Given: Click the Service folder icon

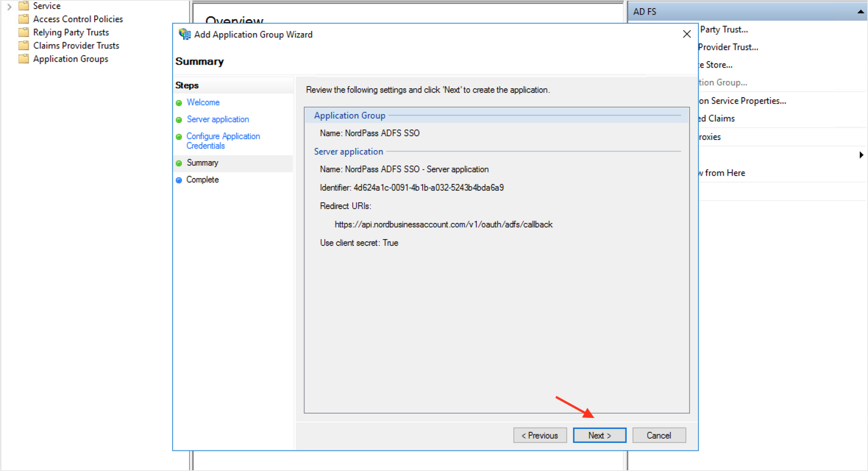Looking at the screenshot, I should point(24,6).
